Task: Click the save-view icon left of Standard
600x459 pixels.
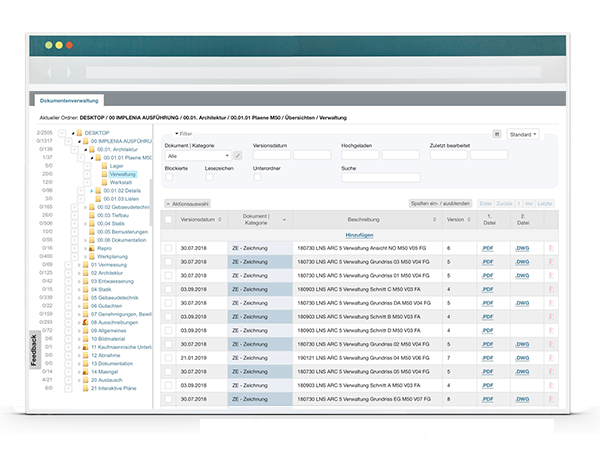Action: click(x=497, y=133)
